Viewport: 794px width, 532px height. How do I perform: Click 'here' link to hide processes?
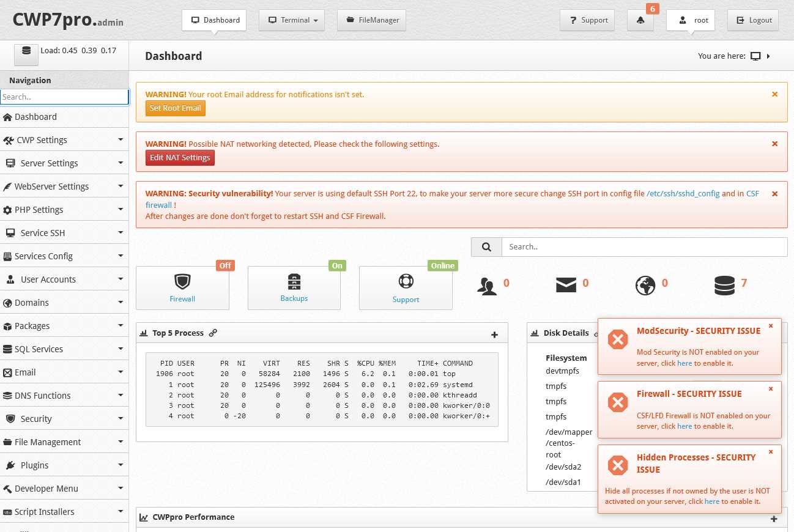point(712,501)
